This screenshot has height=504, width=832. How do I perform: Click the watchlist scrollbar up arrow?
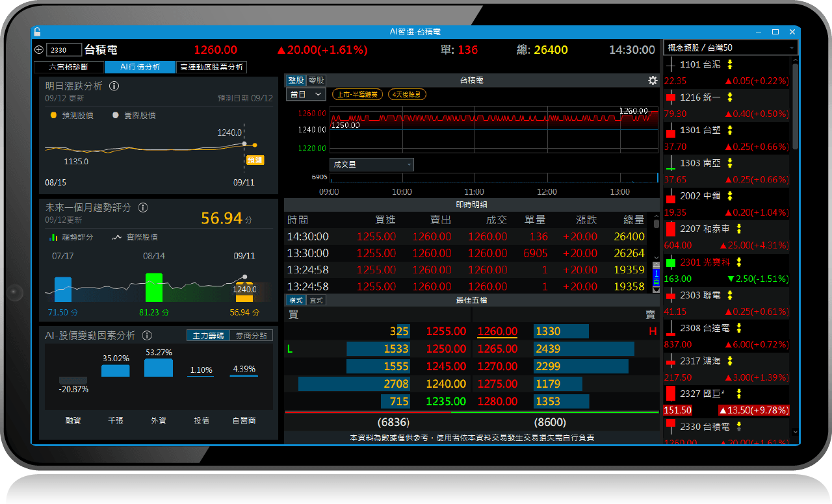[794, 61]
